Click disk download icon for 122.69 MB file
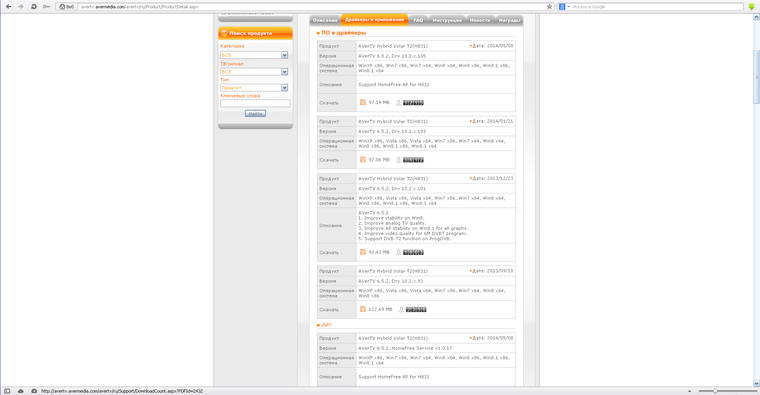This screenshot has width=760, height=395. tap(363, 309)
